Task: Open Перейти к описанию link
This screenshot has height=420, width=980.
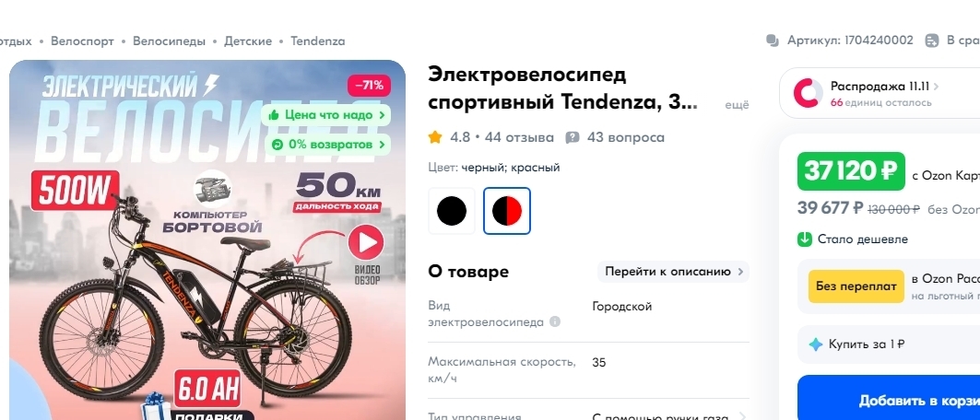Action: 673,272
